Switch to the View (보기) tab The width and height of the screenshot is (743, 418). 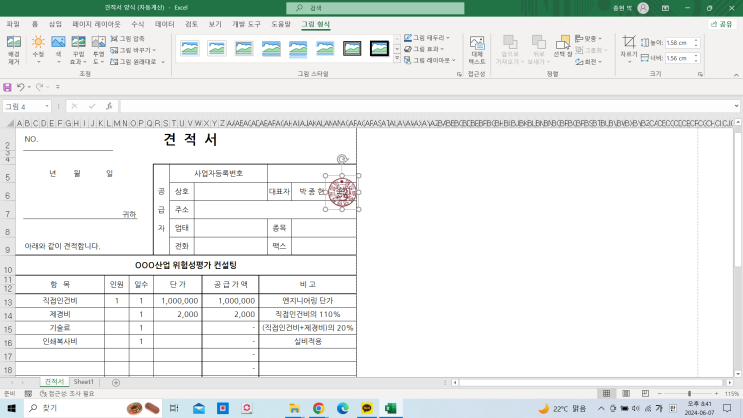(215, 24)
